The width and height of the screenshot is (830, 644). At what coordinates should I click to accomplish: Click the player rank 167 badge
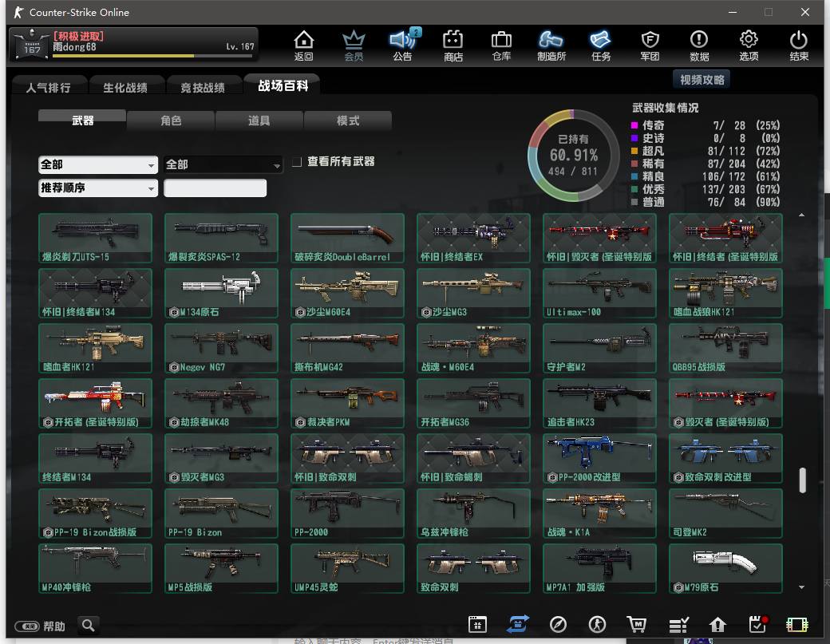point(31,44)
